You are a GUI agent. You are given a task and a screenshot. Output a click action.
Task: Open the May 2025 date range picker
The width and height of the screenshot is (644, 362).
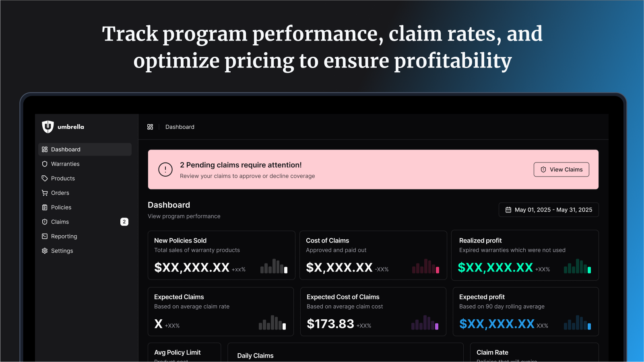point(549,210)
